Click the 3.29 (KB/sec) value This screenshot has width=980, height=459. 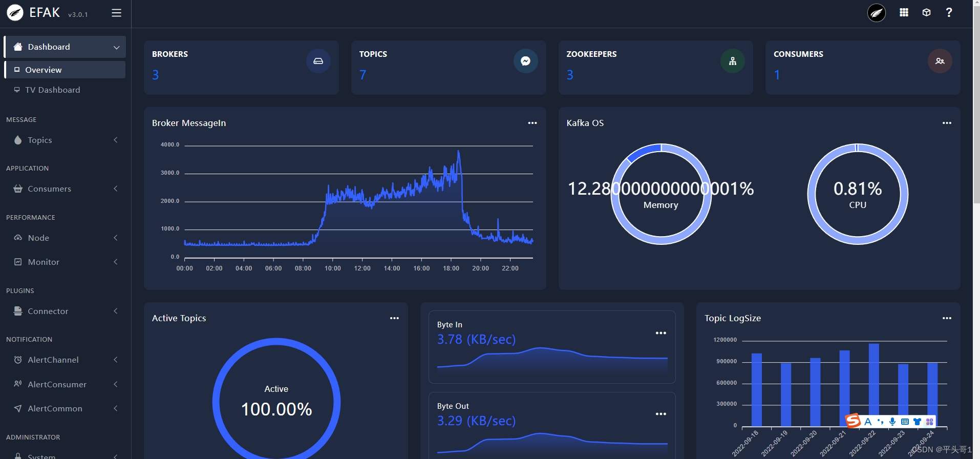(x=476, y=421)
